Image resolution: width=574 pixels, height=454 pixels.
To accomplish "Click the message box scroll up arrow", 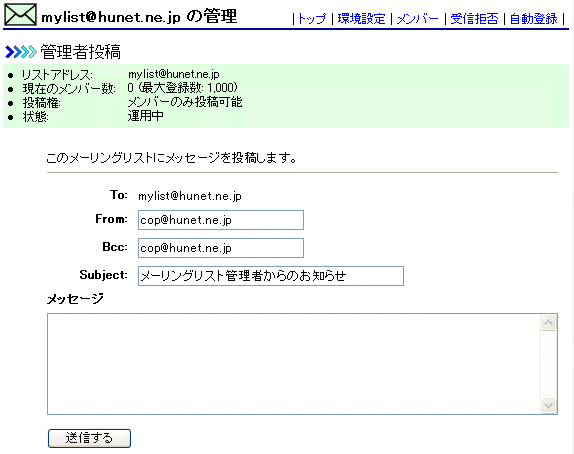I will pos(548,323).
